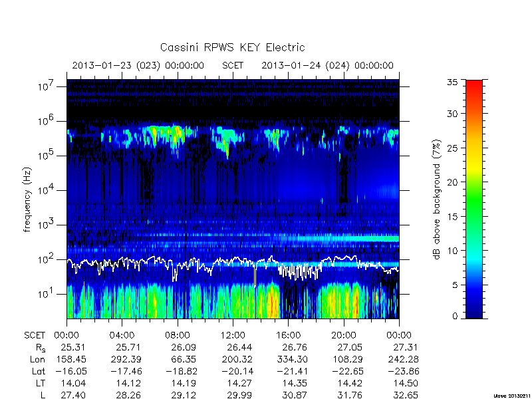Image resolution: width=532 pixels, height=399 pixels.
Task: Click the colorbar tick value '25'
Action: click(452, 148)
